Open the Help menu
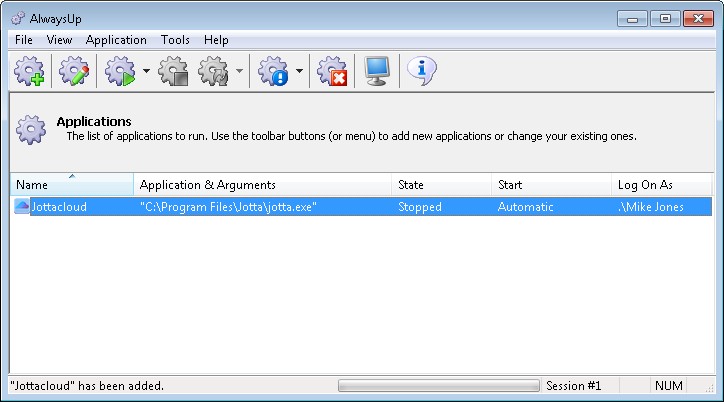The image size is (724, 402). [216, 40]
